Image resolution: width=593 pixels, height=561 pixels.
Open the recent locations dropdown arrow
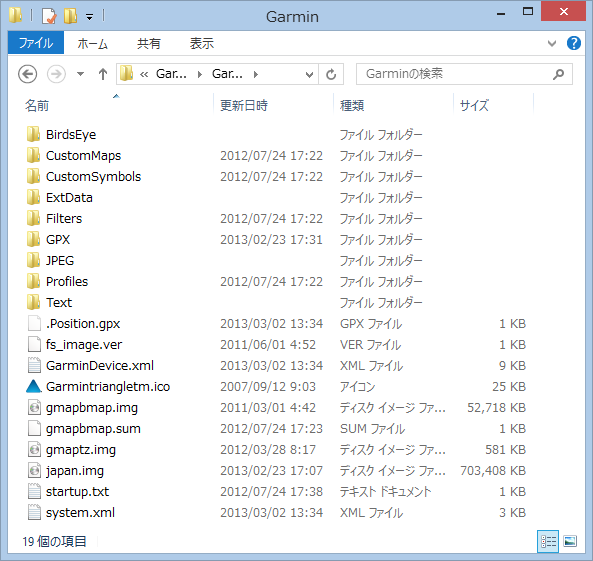(x=80, y=74)
